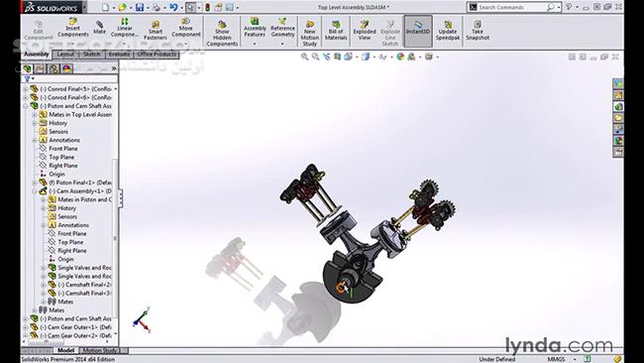Open the PropertyManager tab icon
644x363 pixels.
point(41,68)
